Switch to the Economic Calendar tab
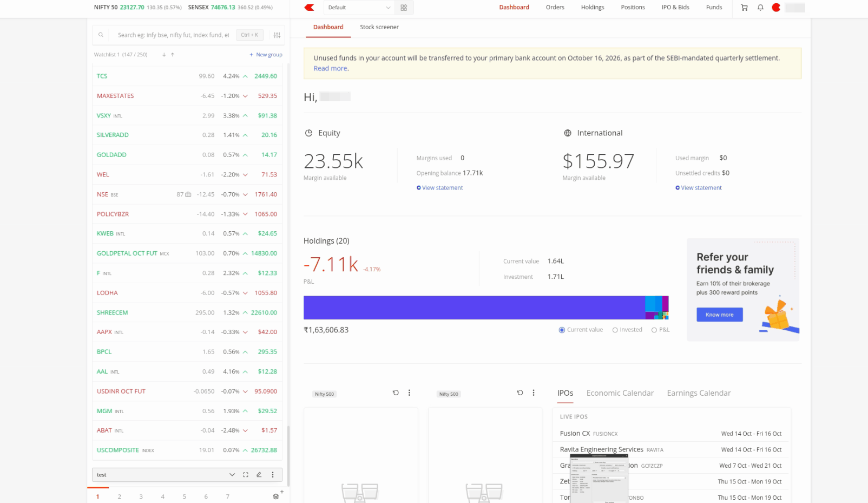868x503 pixels. 620,393
